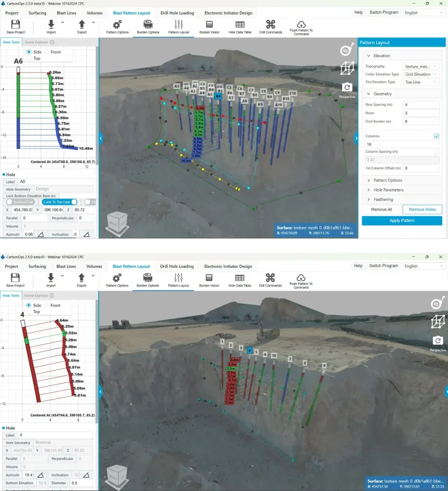
Task: Click the wireframe cube icon in the upper 3D view
Action: [347, 68]
